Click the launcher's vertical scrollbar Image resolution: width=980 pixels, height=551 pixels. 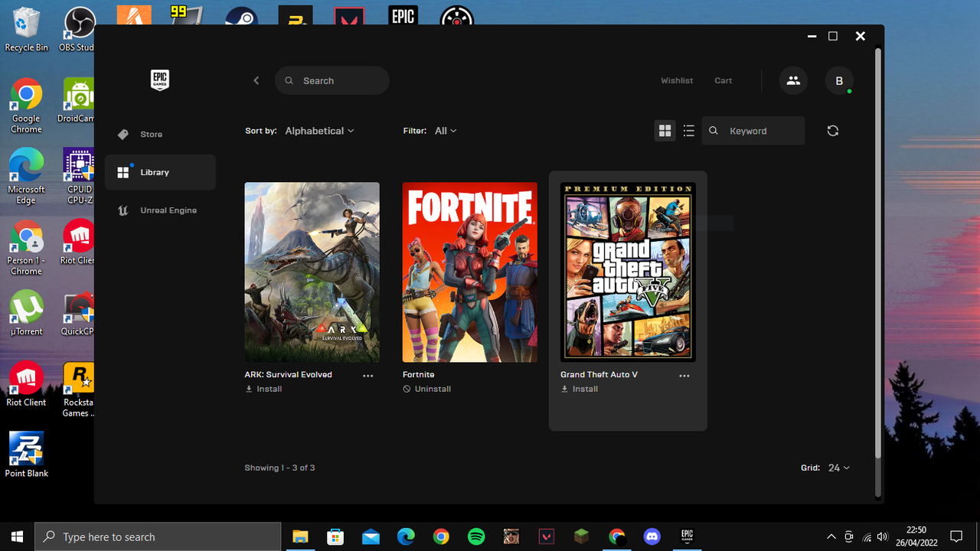(x=878, y=253)
